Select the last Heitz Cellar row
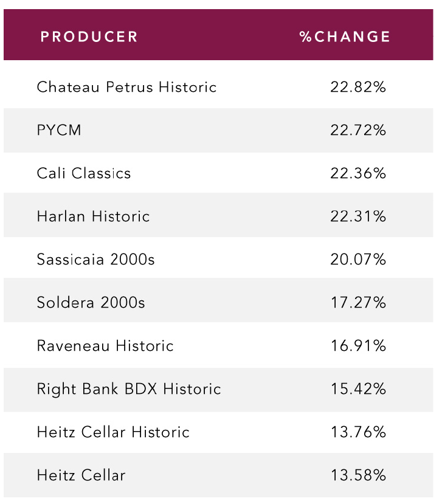 218,475
